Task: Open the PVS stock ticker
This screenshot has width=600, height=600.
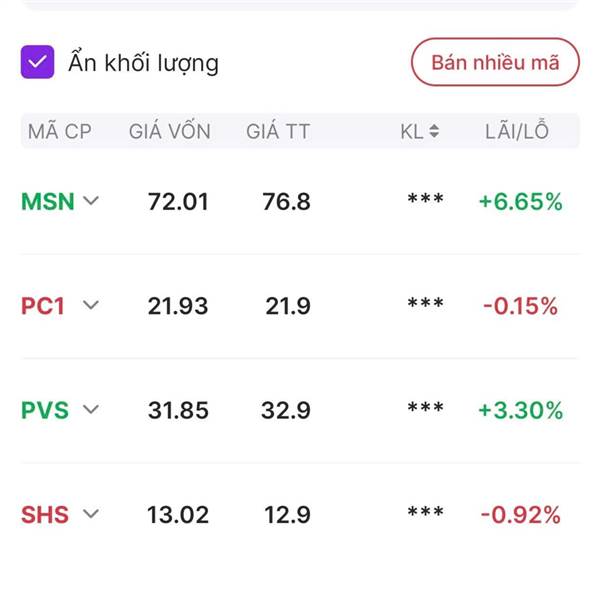Action: [45, 410]
